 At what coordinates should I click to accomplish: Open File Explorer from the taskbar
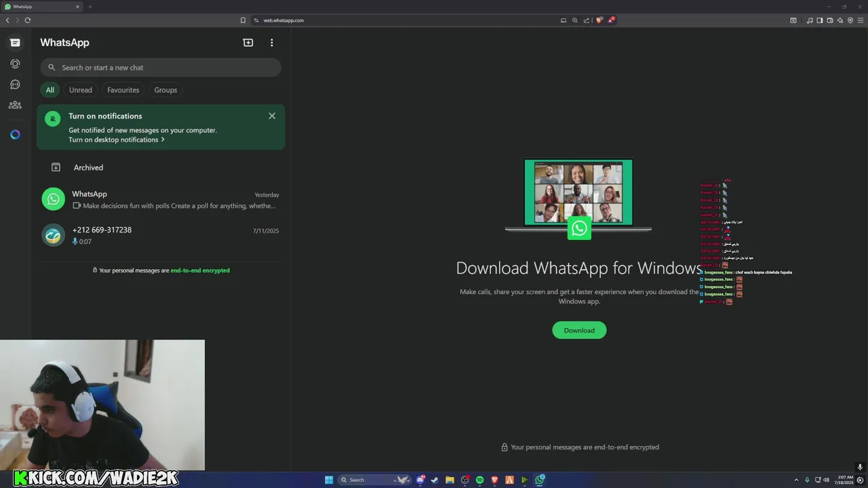click(450, 480)
